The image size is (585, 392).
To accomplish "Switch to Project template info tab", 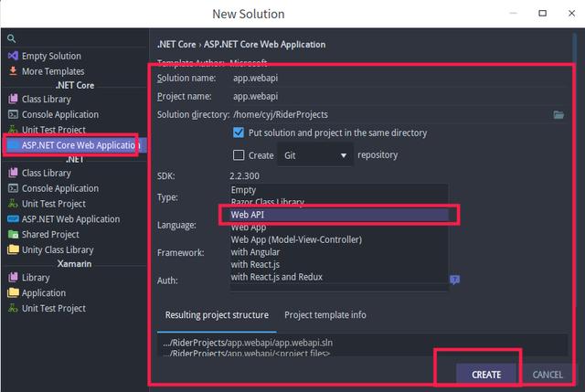I will [324, 315].
